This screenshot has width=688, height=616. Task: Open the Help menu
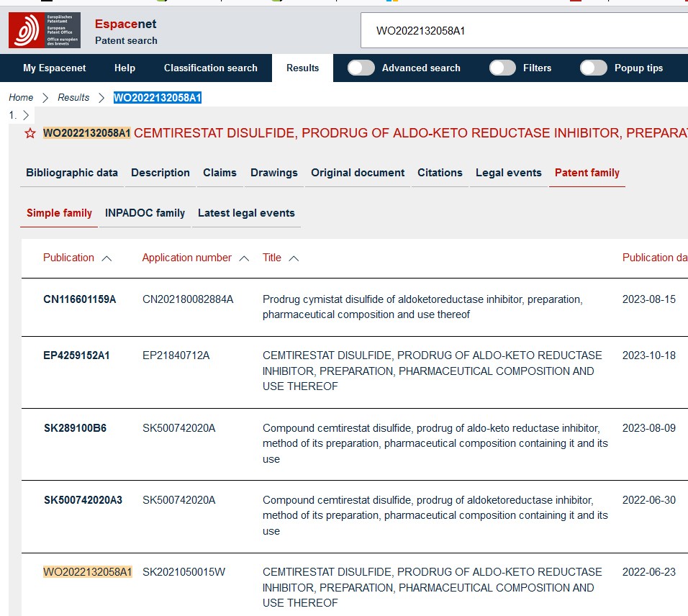coord(125,68)
